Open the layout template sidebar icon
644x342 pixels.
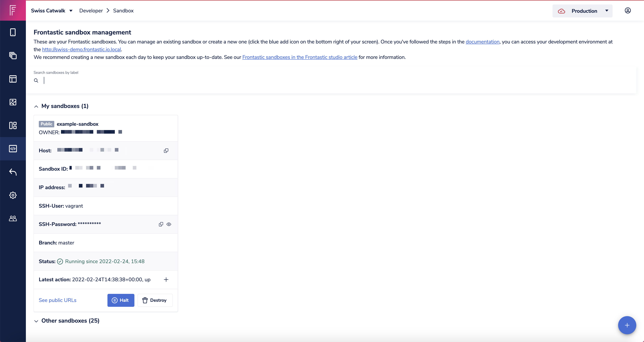click(x=13, y=79)
